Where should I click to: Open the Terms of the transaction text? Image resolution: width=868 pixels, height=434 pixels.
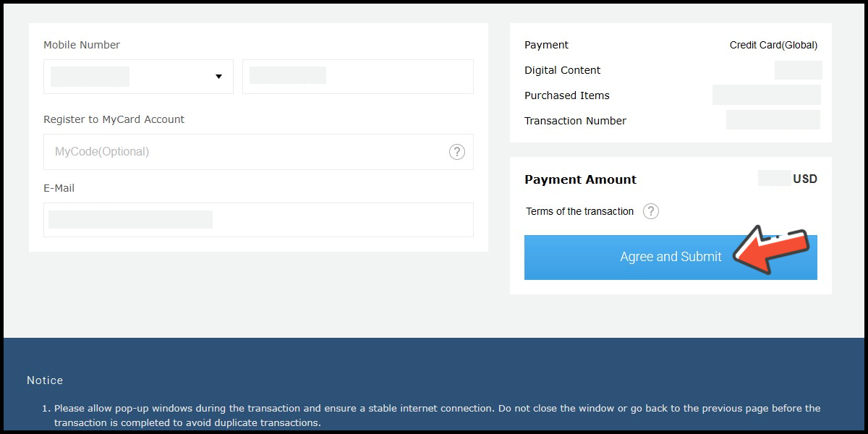[579, 211]
